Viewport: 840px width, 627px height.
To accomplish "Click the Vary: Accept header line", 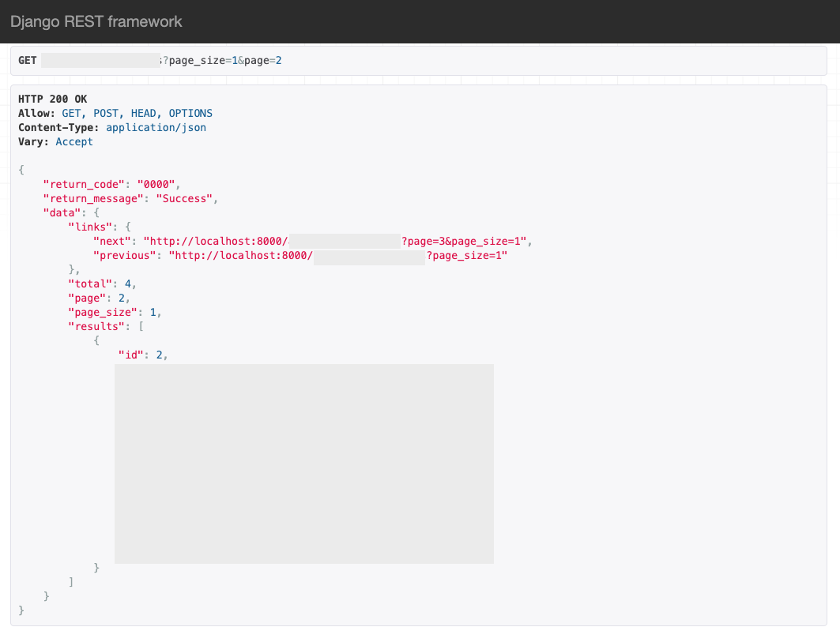I will (56, 142).
